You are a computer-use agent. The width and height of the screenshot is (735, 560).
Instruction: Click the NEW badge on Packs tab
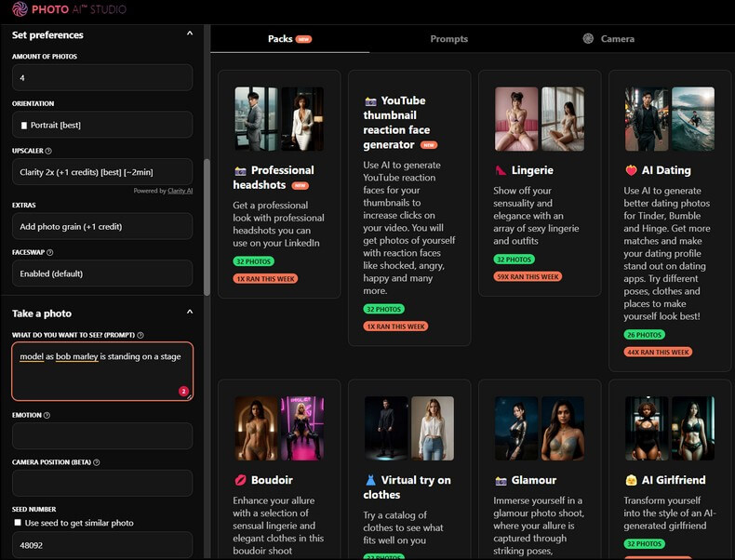[x=303, y=39]
